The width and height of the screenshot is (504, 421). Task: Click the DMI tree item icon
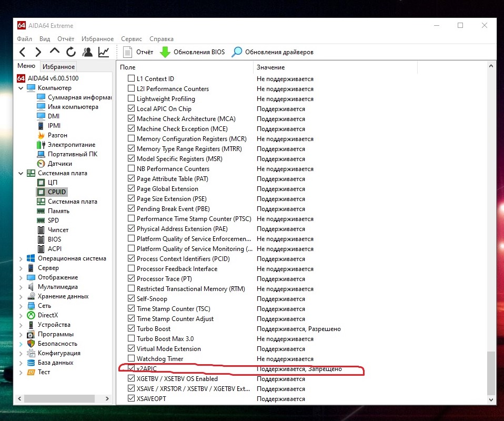coord(41,116)
